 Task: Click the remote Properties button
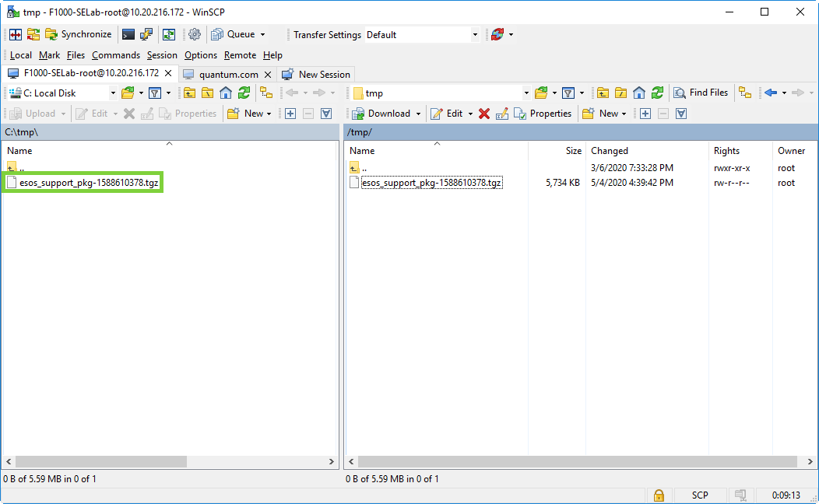[x=543, y=114]
